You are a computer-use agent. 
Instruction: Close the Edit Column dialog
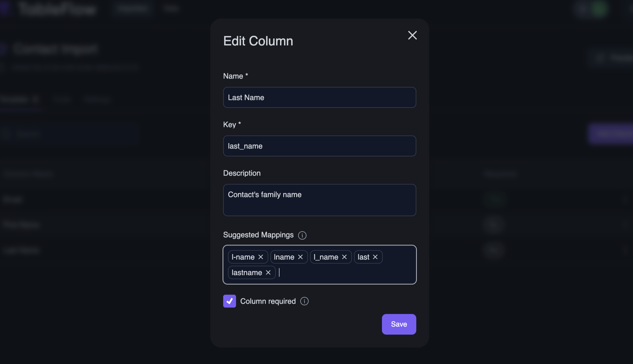point(412,35)
